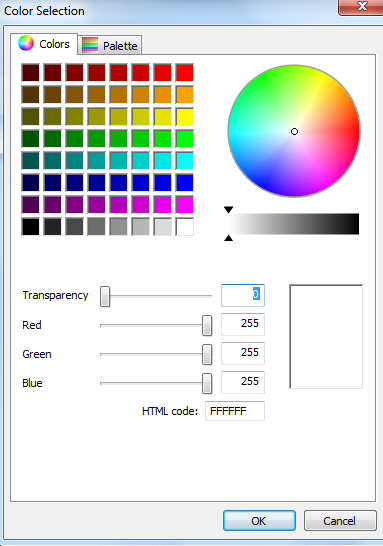The width and height of the screenshot is (383, 546).
Task: Click the bottom brightness marker triangle
Action: [228, 238]
